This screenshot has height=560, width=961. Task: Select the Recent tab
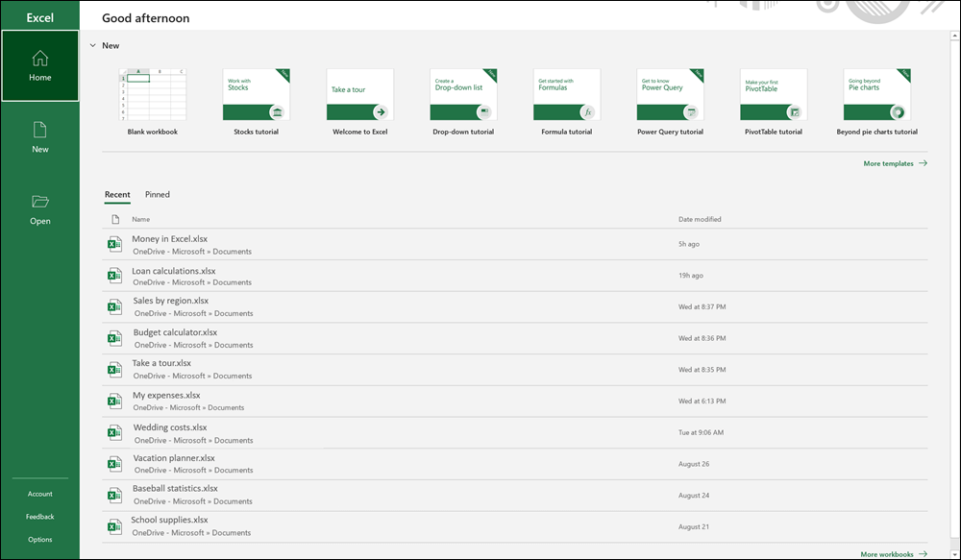(117, 194)
